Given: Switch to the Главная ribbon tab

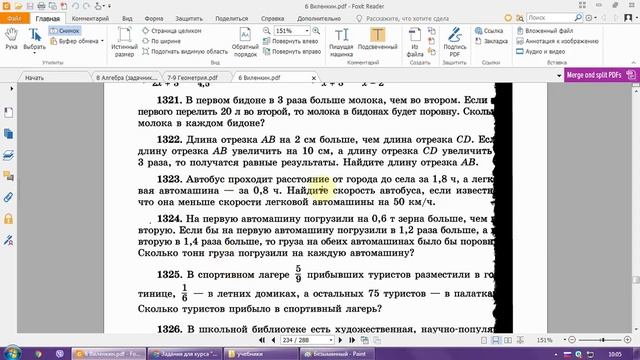Looking at the screenshot, I should click(47, 18).
